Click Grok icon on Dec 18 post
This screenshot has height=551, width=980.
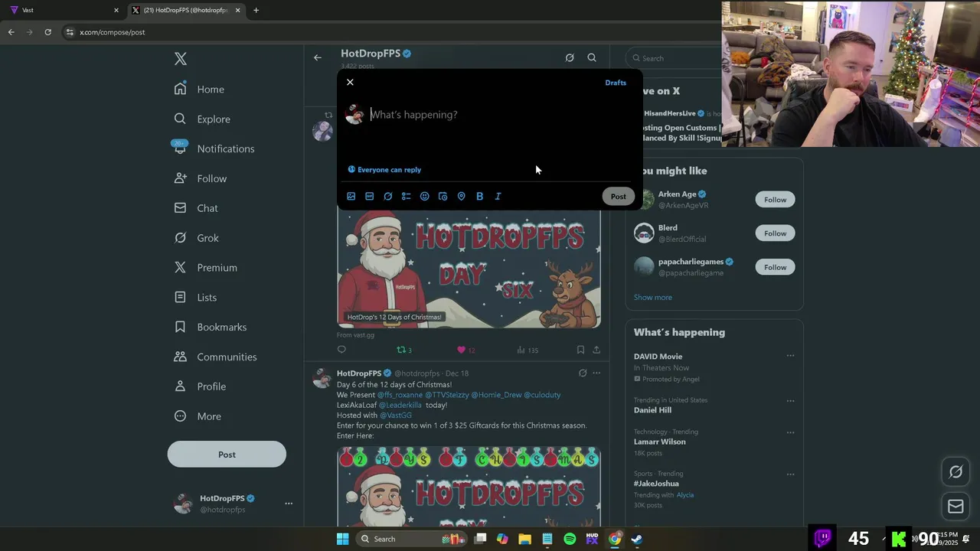pyautogui.click(x=583, y=373)
